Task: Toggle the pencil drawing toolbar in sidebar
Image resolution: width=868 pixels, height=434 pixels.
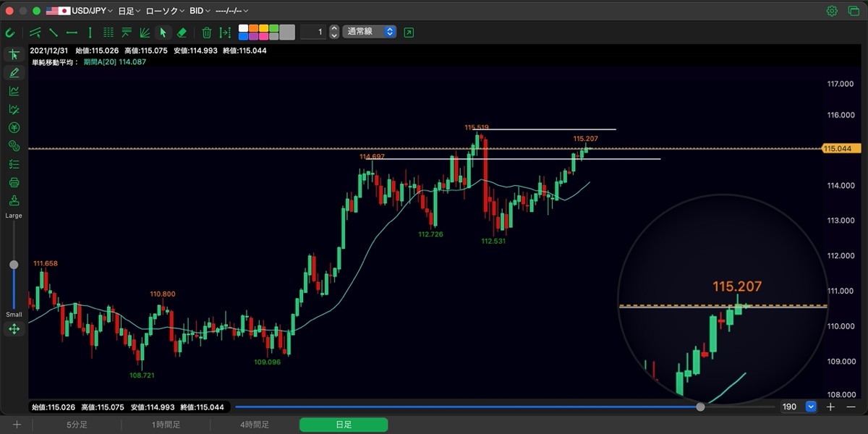Action: pos(14,73)
